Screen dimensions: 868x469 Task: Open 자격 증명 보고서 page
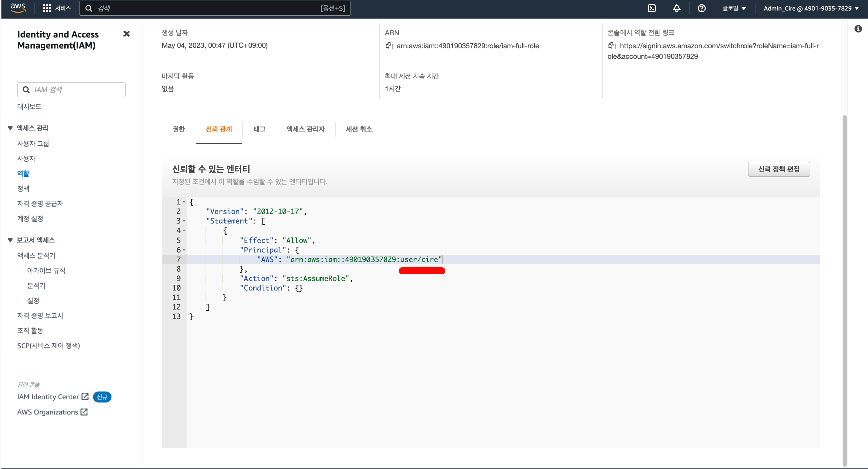(x=40, y=316)
